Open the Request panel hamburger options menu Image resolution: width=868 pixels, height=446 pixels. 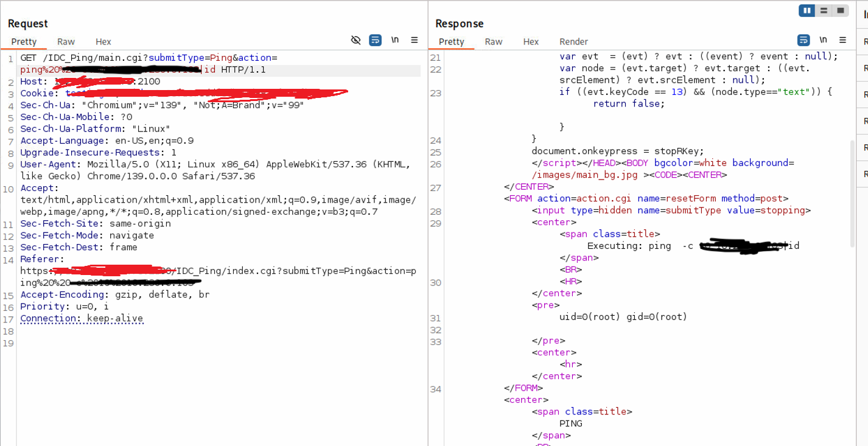(x=415, y=40)
